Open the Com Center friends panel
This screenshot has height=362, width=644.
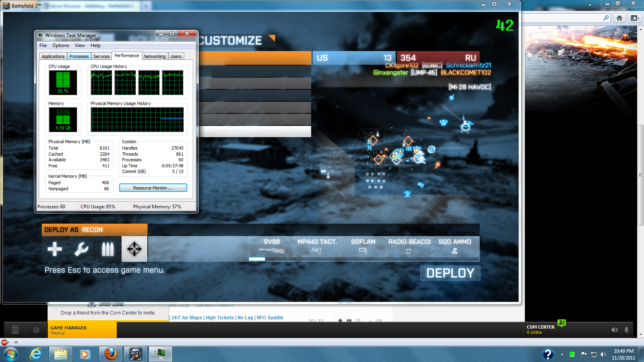click(x=541, y=329)
